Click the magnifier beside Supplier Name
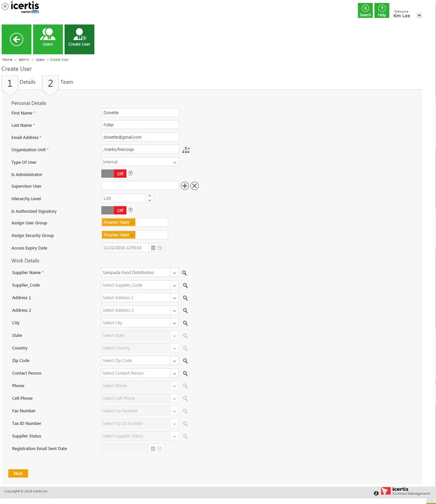The height and width of the screenshot is (504, 436). (x=185, y=273)
